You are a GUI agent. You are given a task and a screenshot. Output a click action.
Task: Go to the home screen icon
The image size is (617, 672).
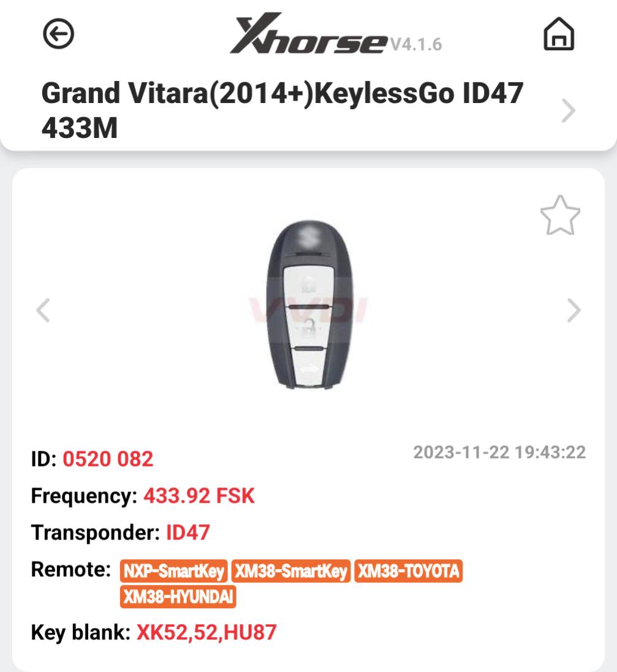tap(559, 34)
